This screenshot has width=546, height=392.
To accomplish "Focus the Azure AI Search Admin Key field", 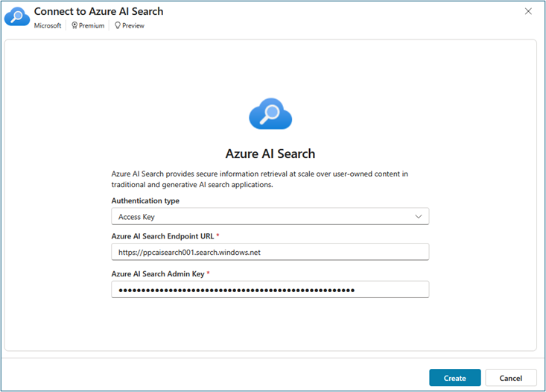I will tap(270, 290).
